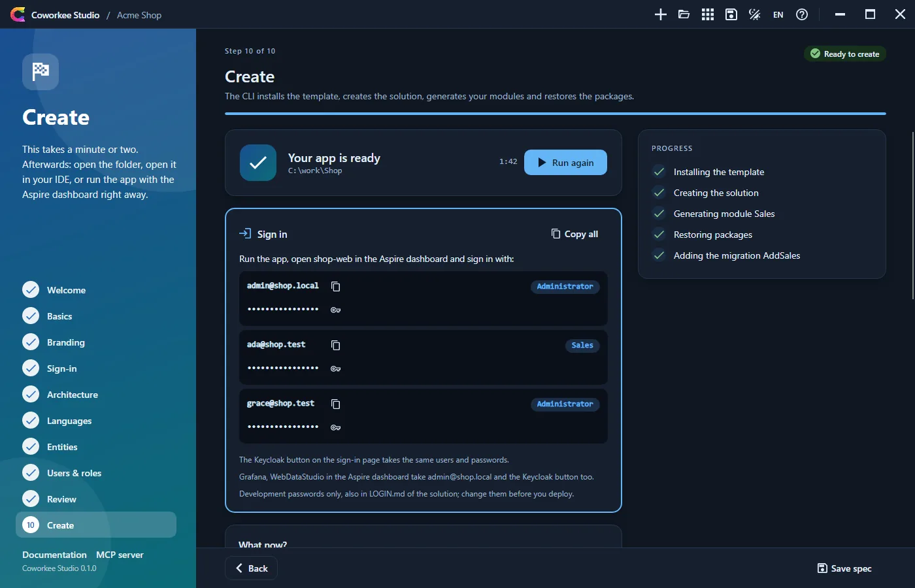Select the Create step in sidebar
Screen dimensions: 915x588
96,525
